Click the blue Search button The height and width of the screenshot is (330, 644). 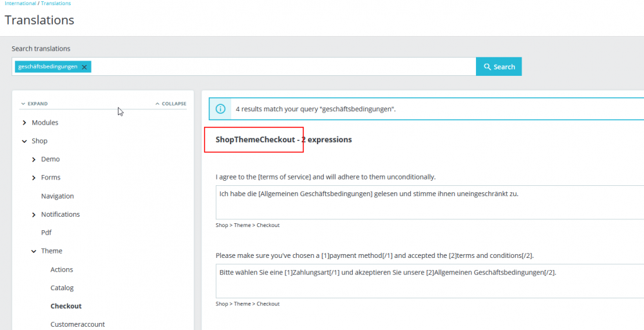click(498, 66)
